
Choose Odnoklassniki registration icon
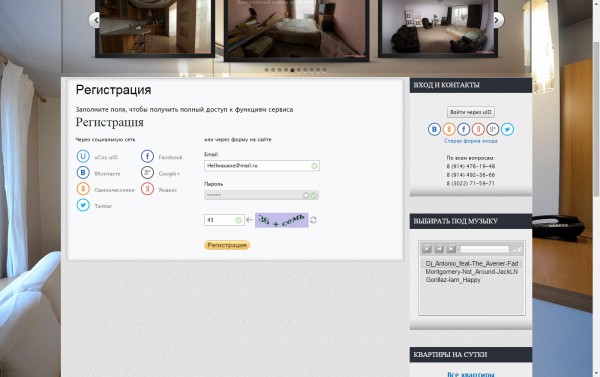[83, 189]
